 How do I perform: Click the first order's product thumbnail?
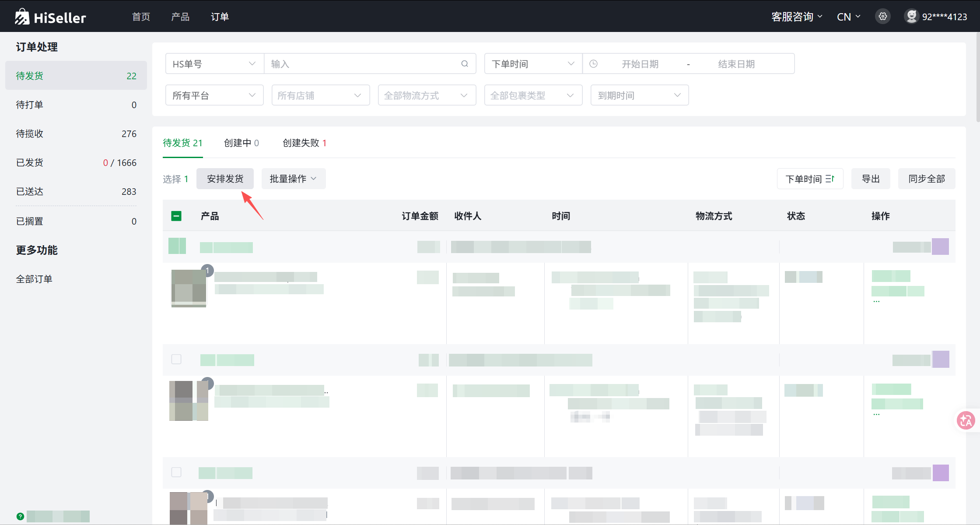pos(189,288)
